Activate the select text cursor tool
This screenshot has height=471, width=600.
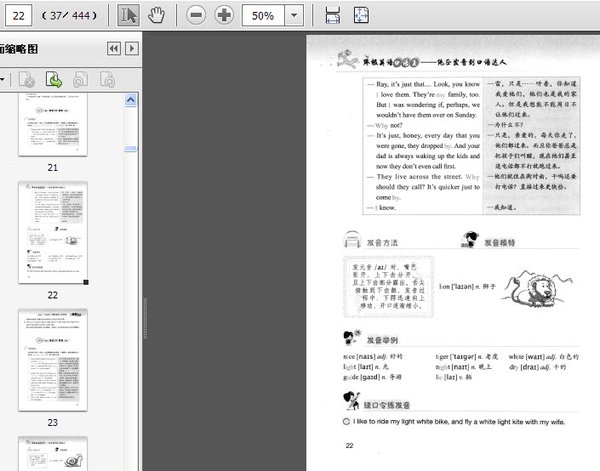click(x=128, y=16)
